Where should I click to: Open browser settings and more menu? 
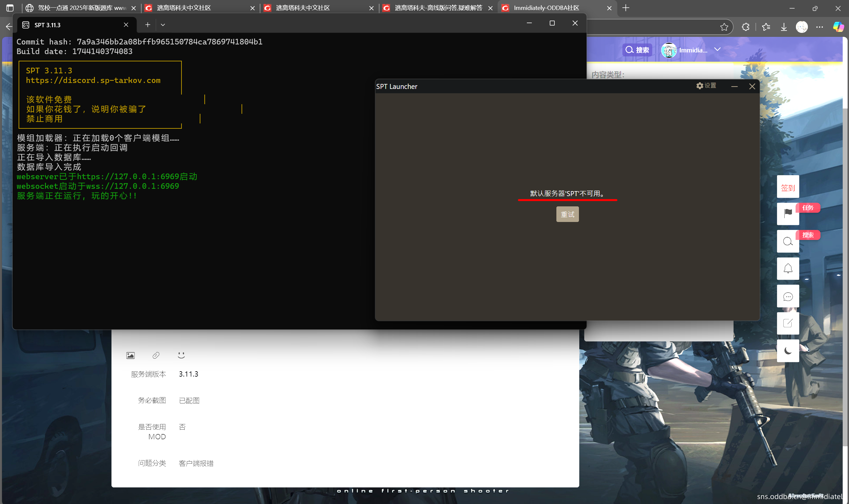pyautogui.click(x=819, y=27)
